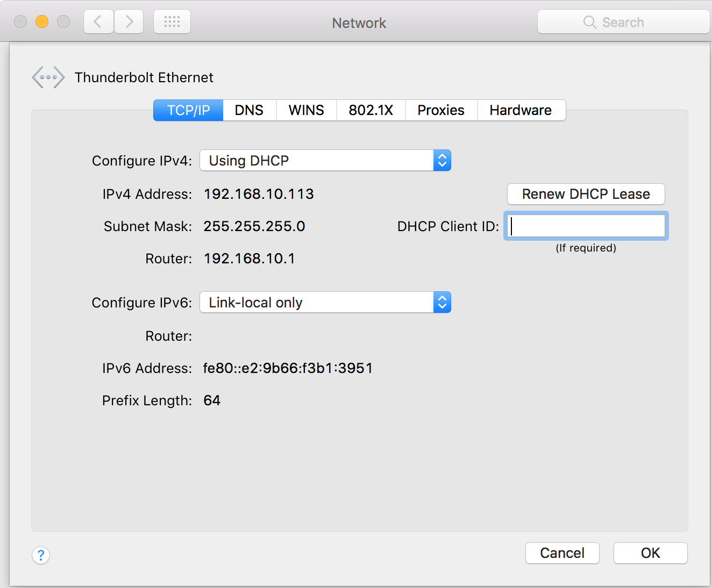Click the search magnifier icon
The width and height of the screenshot is (712, 588).
tap(589, 22)
